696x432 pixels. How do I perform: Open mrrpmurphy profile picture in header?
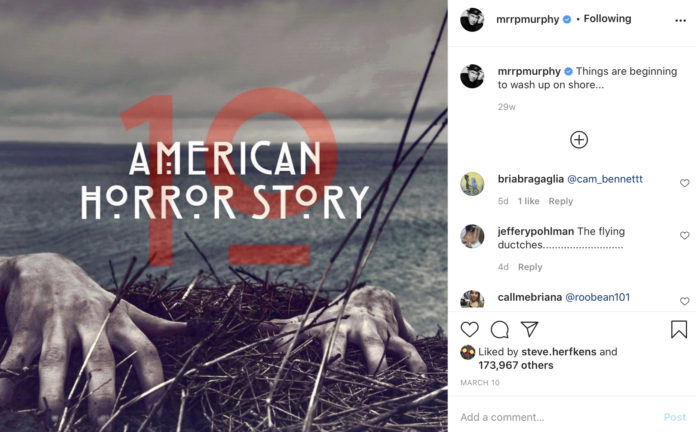tap(472, 20)
